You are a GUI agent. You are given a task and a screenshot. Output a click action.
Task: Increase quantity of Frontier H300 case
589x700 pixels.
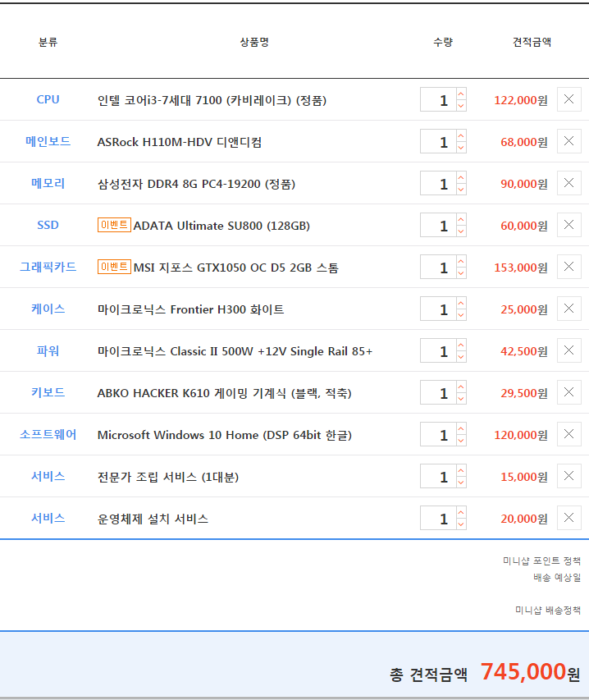coord(461,303)
